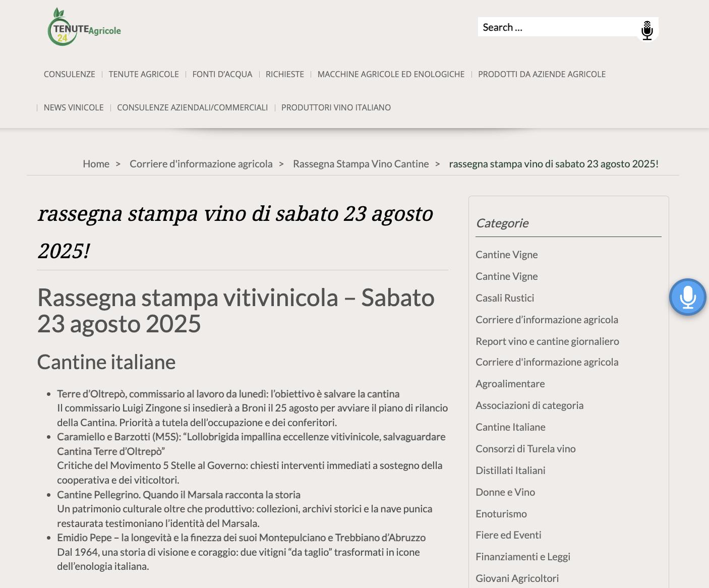This screenshot has width=709, height=588.
Task: Open CONSULENZE AZIENDALI/COMMERCIALI menu item
Action: pyautogui.click(x=192, y=107)
